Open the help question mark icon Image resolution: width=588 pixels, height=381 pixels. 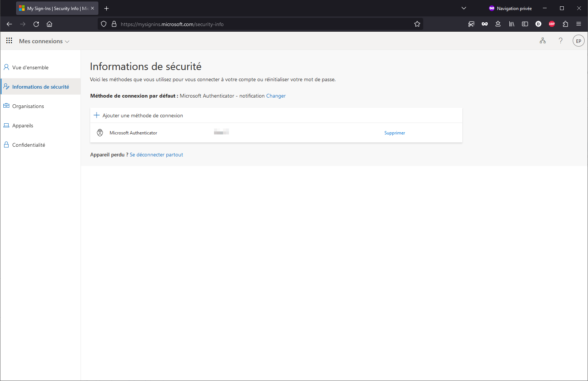point(560,41)
